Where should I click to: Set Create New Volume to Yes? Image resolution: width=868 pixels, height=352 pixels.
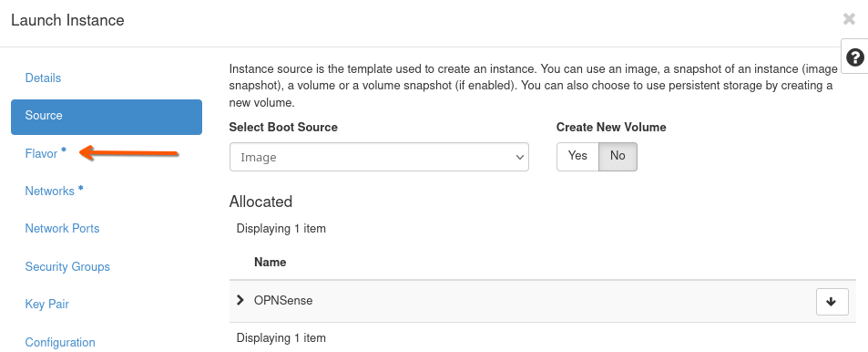coord(578,156)
